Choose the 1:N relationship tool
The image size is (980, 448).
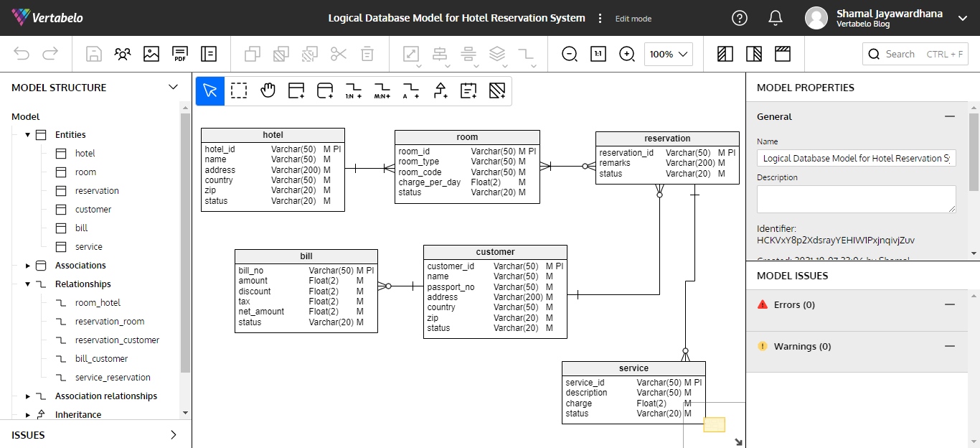(x=354, y=90)
